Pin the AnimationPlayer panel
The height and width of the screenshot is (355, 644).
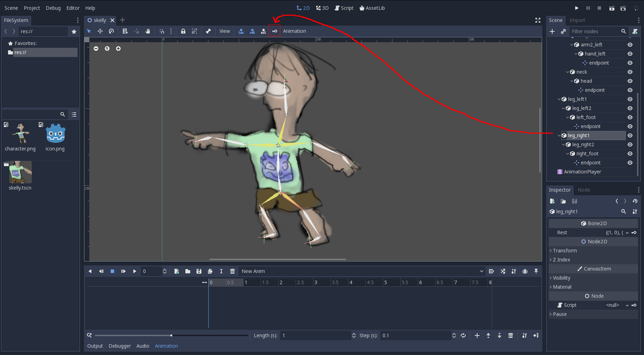pyautogui.click(x=536, y=271)
